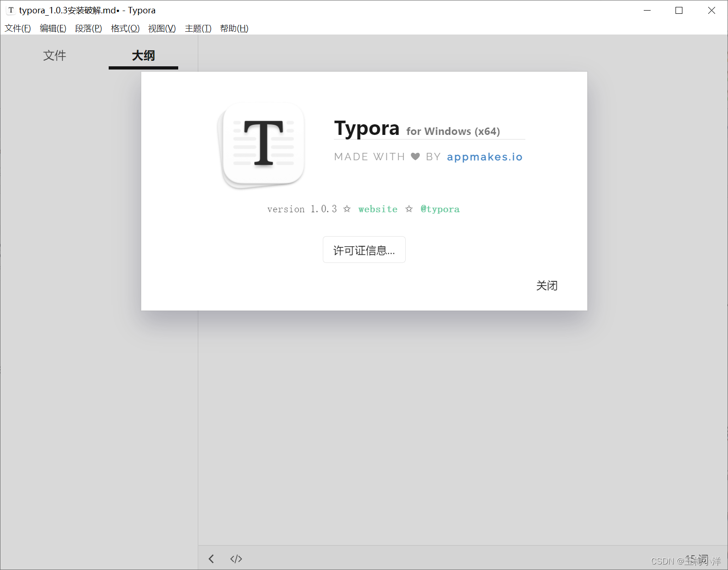Minimize the Typora window
The height and width of the screenshot is (570, 728).
647,10
